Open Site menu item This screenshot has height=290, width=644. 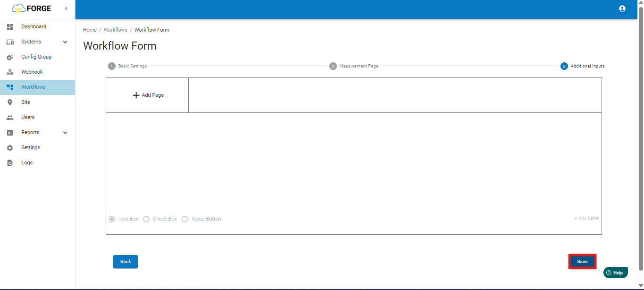point(37,102)
